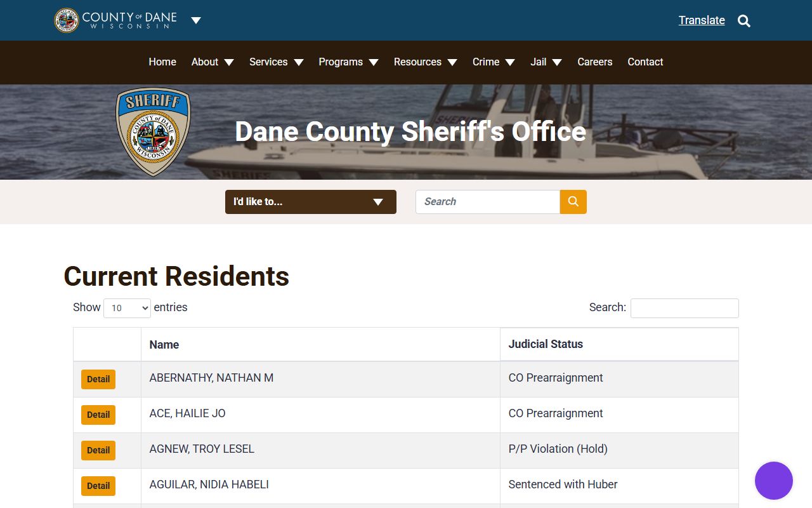
Task: Open the Contact page
Action: [645, 62]
